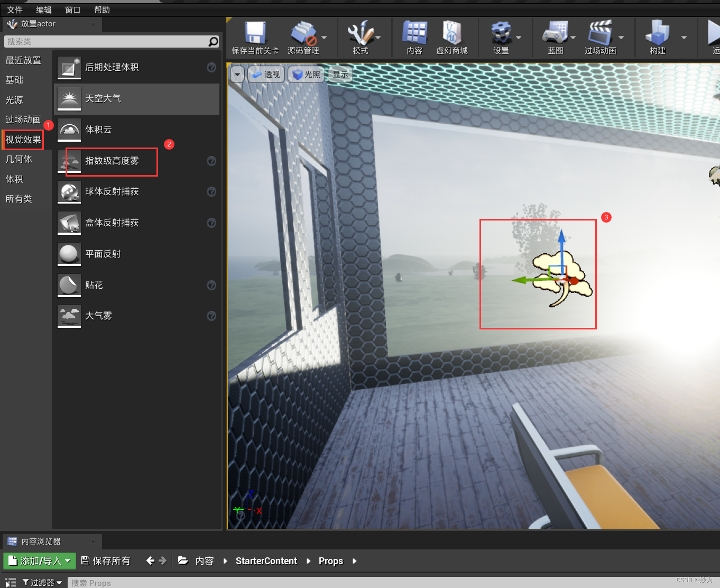
Task: Open help for 盒体反射捕获
Action: pyautogui.click(x=211, y=223)
